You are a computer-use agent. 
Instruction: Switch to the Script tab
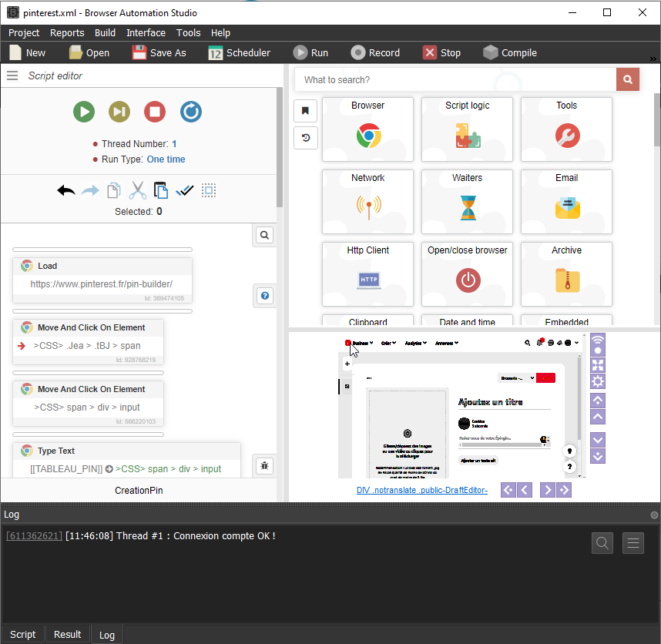point(23,634)
